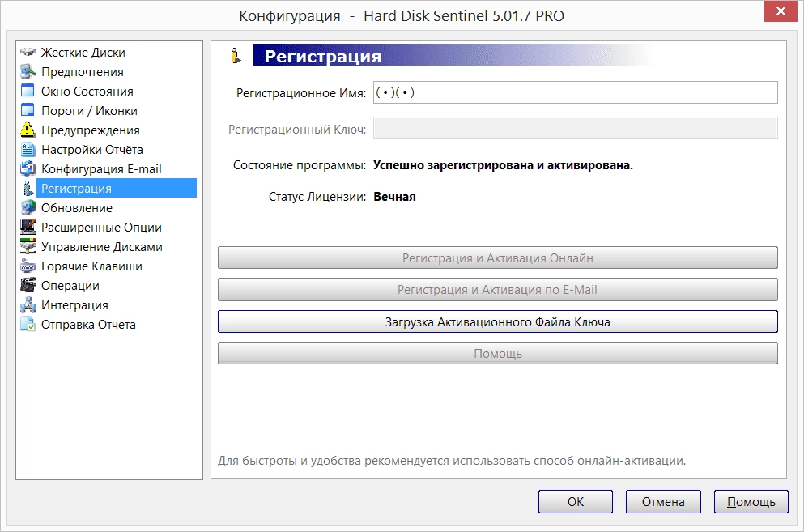Screen dimensions: 804x532
Task: Click the status text Успешно зарегистрирована и активирована
Action: pyautogui.click(x=503, y=165)
